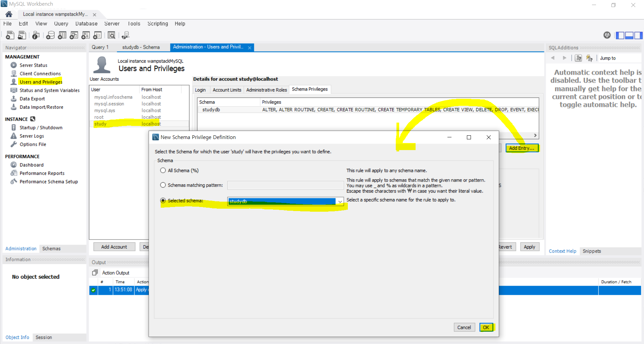This screenshot has width=644, height=344.
Task: Open SQL script file icon
Action: [x=22, y=35]
